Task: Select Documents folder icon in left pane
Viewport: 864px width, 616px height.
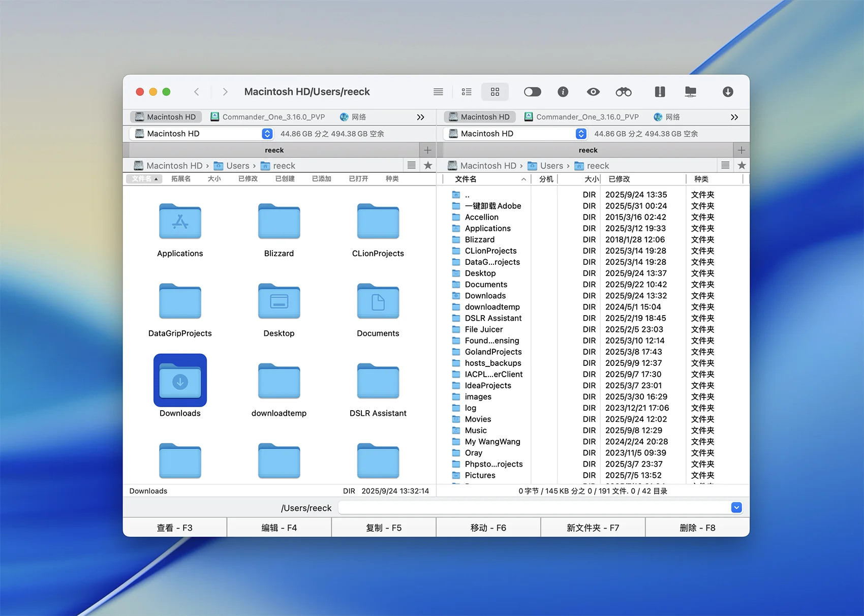Action: pyautogui.click(x=378, y=301)
